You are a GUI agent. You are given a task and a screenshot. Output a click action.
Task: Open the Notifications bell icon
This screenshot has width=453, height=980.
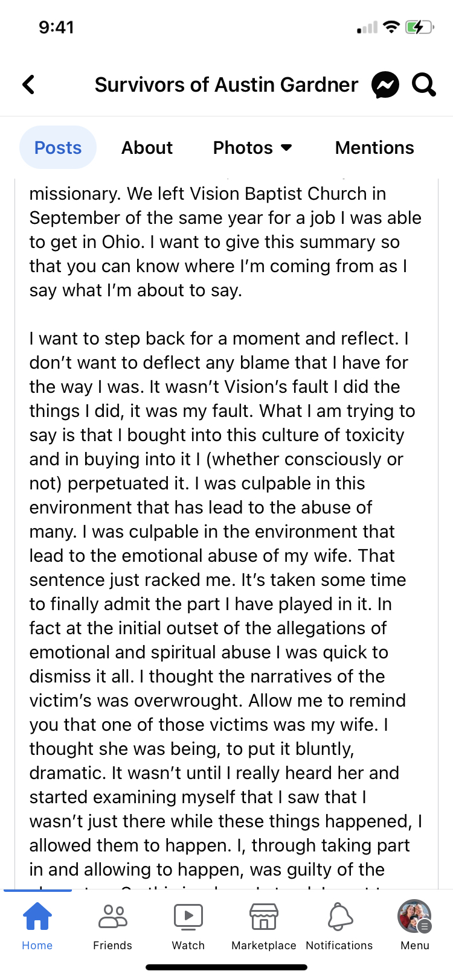click(340, 916)
